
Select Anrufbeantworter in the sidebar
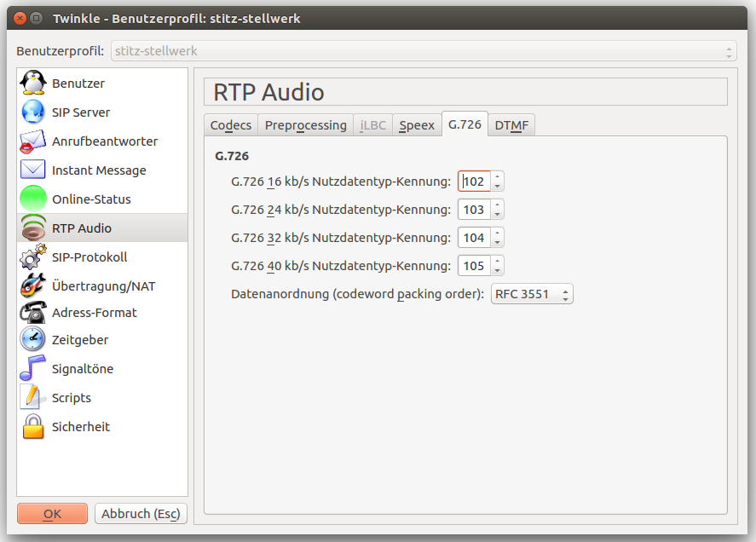pos(102,141)
